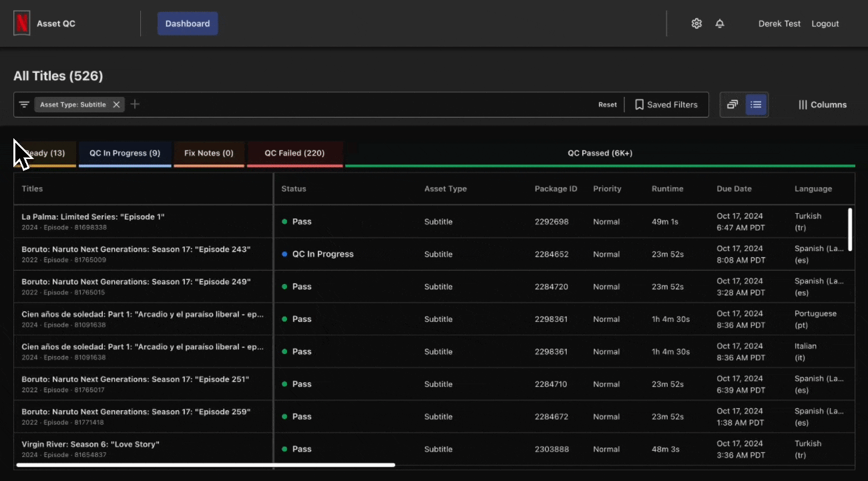
Task: Remove the Asset Type: Subtitle filter
Action: tap(116, 104)
